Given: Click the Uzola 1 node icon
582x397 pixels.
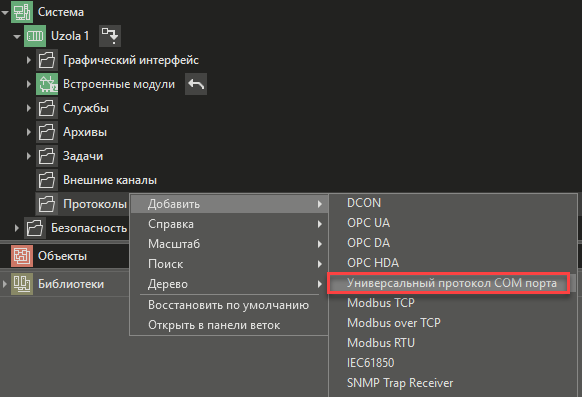Looking at the screenshot, I should pyautogui.click(x=35, y=36).
